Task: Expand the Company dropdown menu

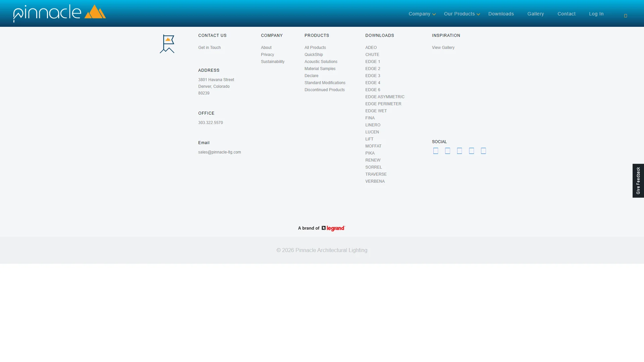Action: click(x=422, y=14)
